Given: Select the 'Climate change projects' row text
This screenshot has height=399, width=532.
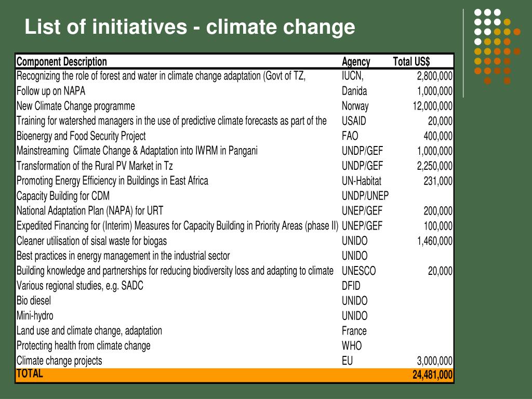Looking at the screenshot, I should [x=59, y=361].
